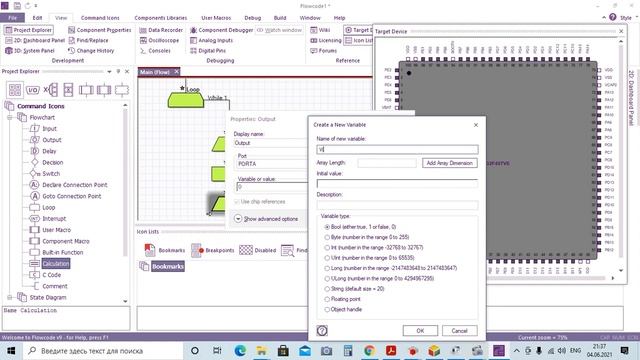The width and height of the screenshot is (640, 360).
Task: Select ULong variable type radio button
Action: (x=327, y=278)
